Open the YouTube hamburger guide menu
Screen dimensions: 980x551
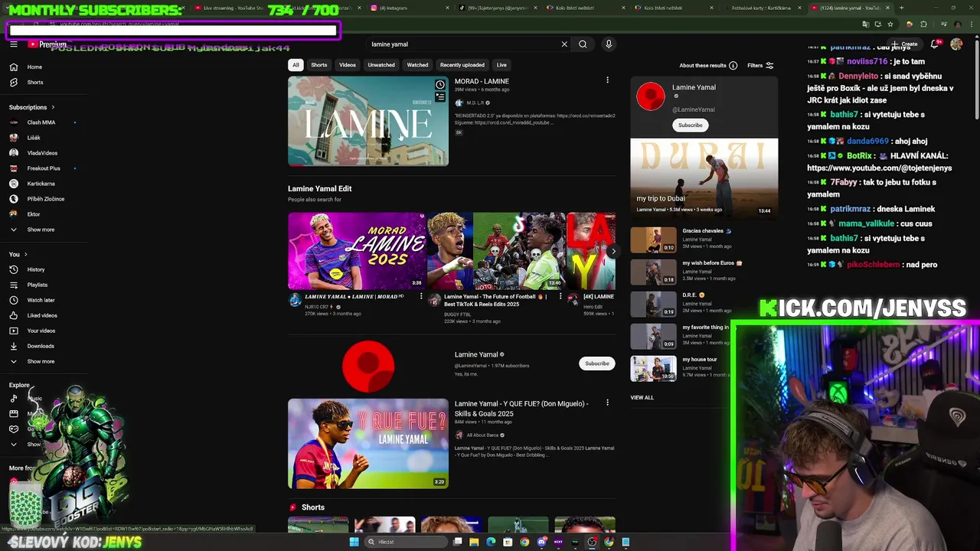click(x=14, y=44)
